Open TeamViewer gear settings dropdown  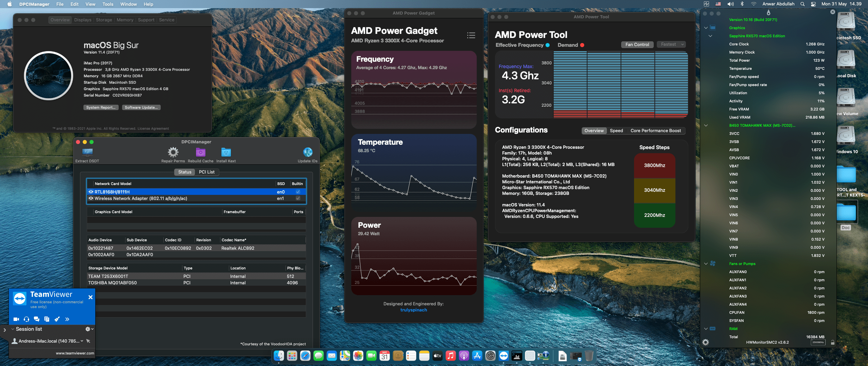point(89,329)
